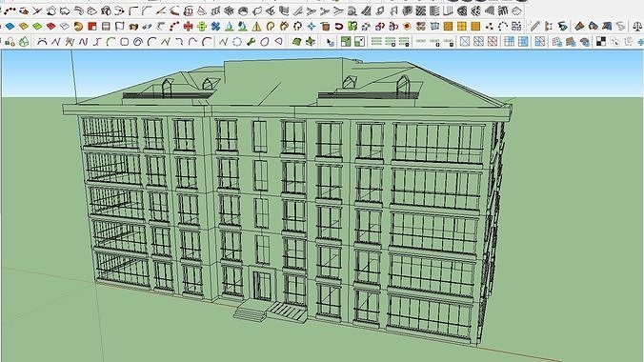Click the green crystal icon
This screenshot has width=644, height=362.
tap(24, 42)
